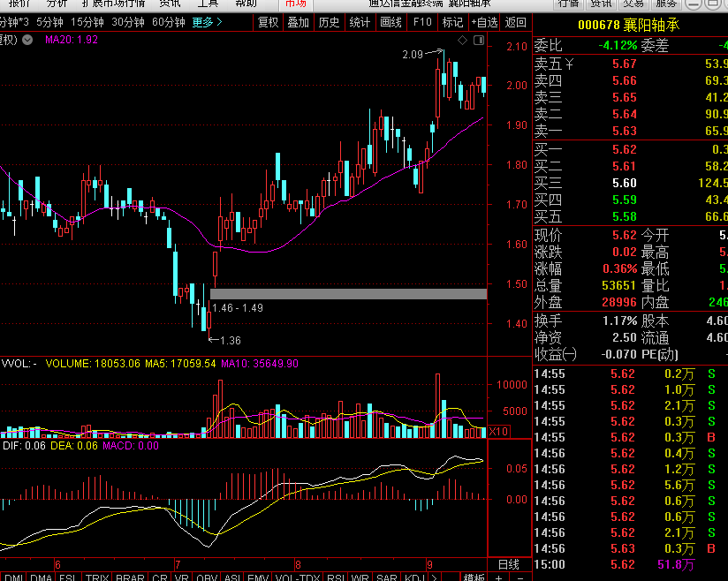The image size is (728, 581).
Task: Click the 1.36 low price label
Action: pyautogui.click(x=231, y=341)
